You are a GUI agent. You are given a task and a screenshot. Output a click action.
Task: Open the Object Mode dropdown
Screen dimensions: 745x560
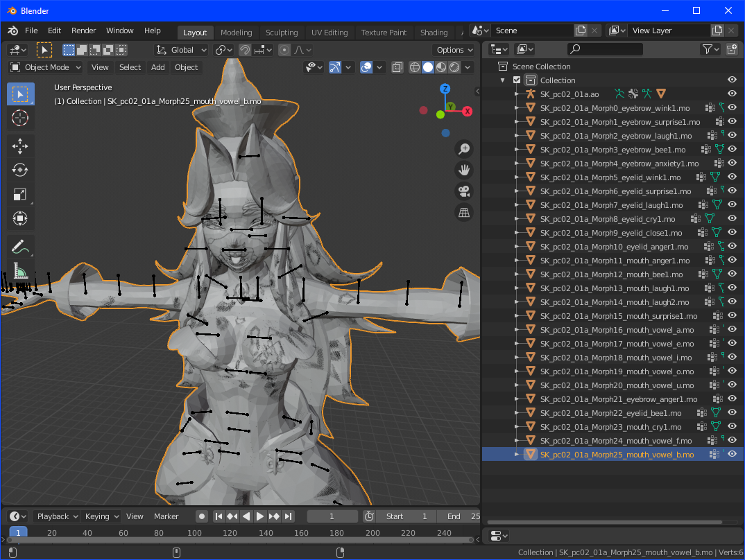(46, 67)
